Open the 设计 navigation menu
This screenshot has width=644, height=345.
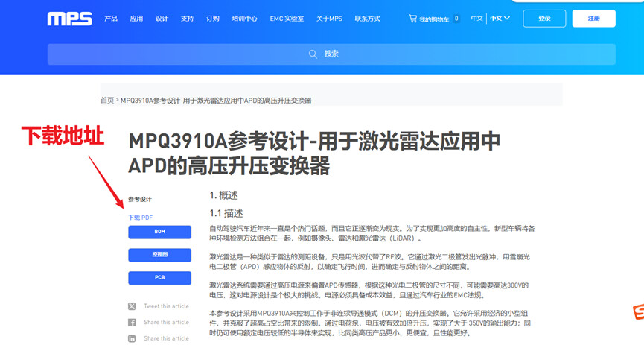tap(162, 19)
